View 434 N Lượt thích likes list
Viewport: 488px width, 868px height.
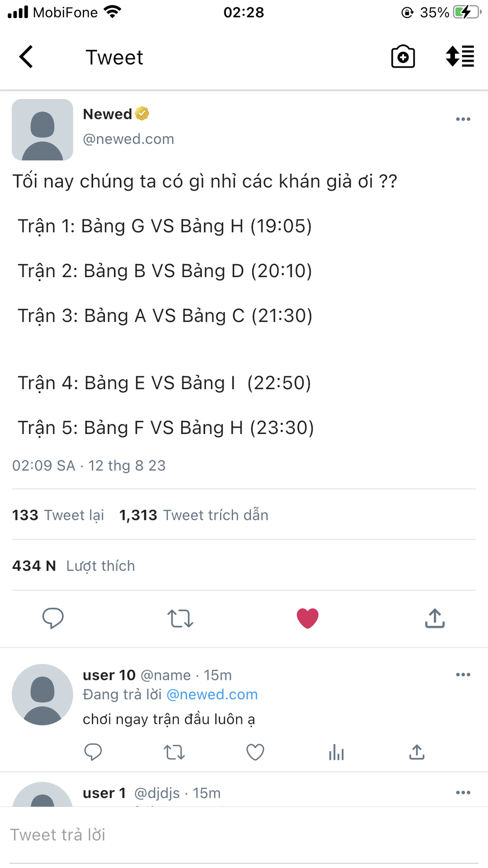74,566
